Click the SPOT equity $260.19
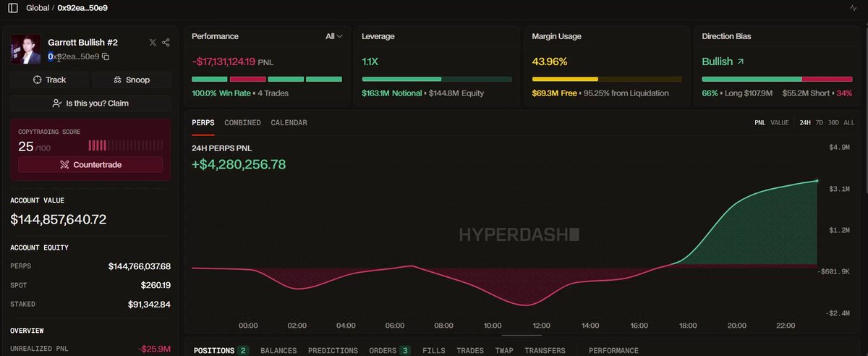868x356 pixels. [156, 285]
